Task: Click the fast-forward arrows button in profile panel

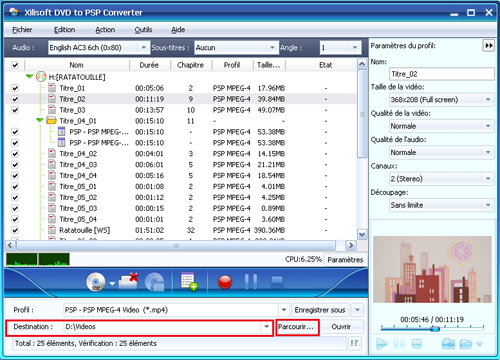Action: click(x=488, y=45)
